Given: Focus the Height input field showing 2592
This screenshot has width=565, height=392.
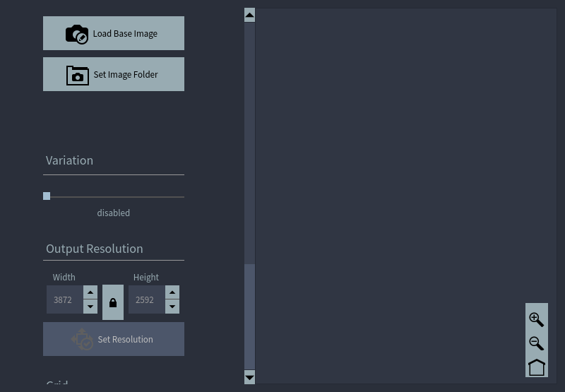Looking at the screenshot, I should (x=147, y=299).
